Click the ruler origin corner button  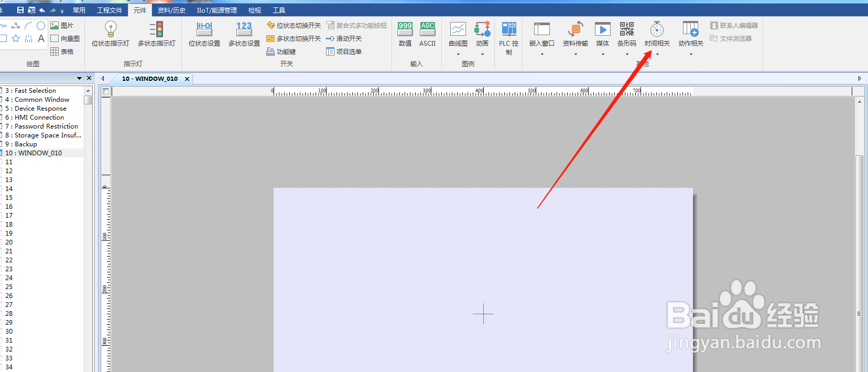(106, 91)
